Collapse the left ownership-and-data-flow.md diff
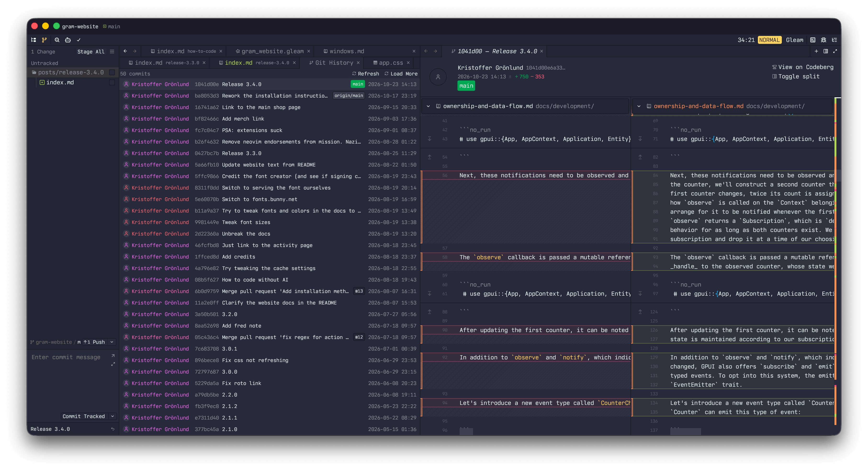868x471 pixels. 428,106
